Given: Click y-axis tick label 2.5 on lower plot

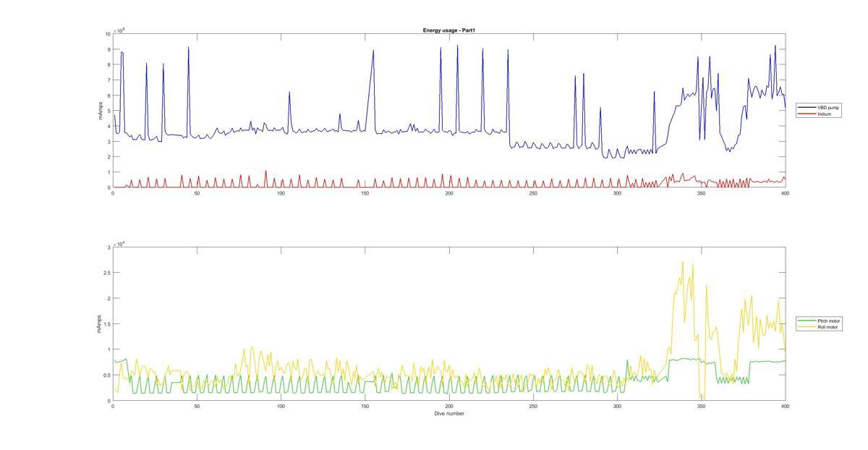Looking at the screenshot, I should point(107,273).
